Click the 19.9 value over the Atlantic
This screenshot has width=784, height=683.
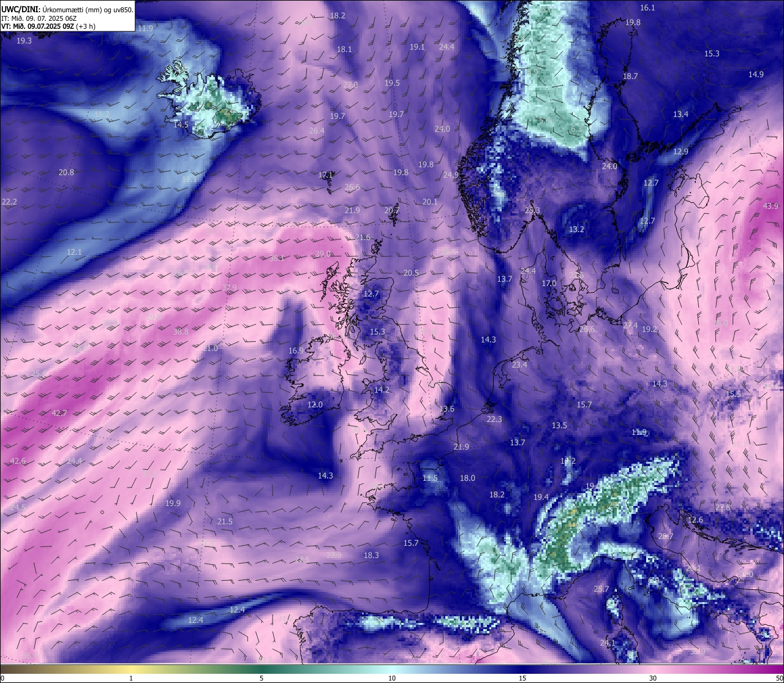[x=173, y=504]
